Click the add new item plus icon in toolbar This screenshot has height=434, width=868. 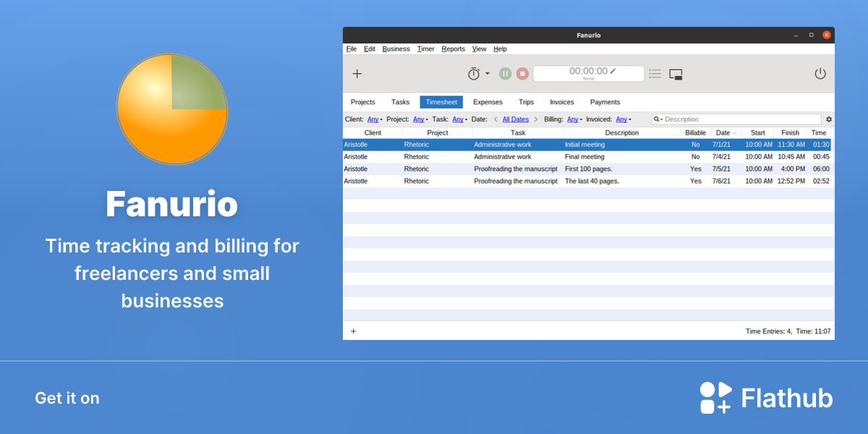point(357,74)
